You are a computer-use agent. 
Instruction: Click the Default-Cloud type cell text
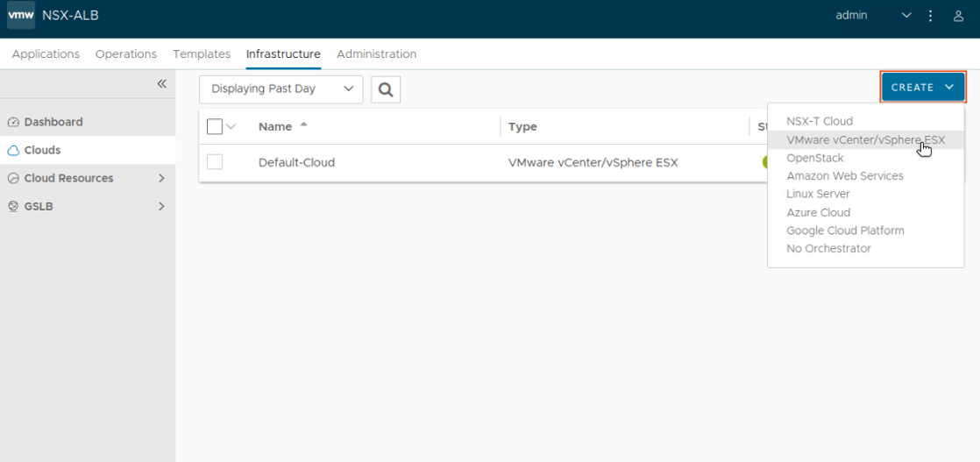tap(593, 162)
